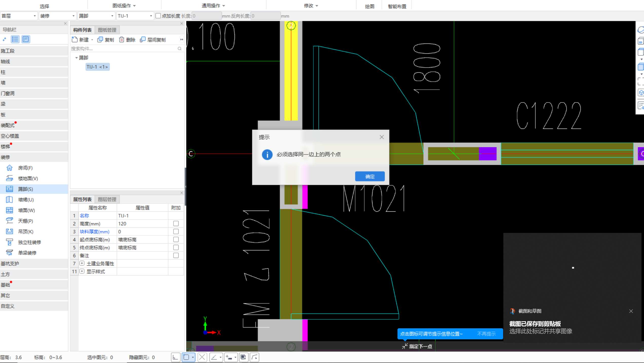
Task: Click the 新建 new component icon
Action: pyautogui.click(x=74, y=39)
